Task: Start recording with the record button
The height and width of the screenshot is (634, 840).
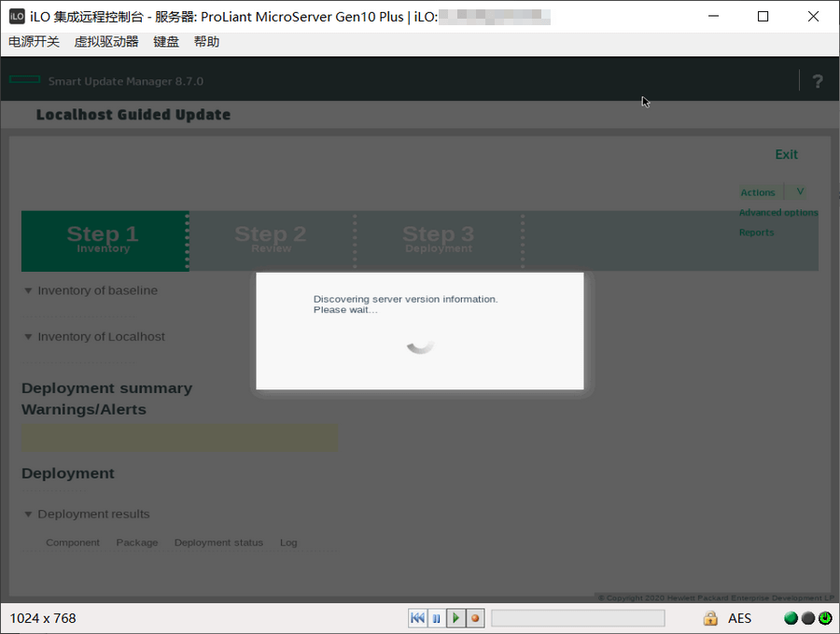Action: 475,618
